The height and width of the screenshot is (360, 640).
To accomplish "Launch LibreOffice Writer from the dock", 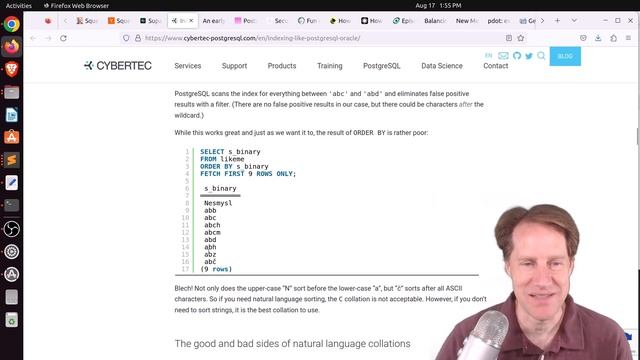I will [x=11, y=115].
